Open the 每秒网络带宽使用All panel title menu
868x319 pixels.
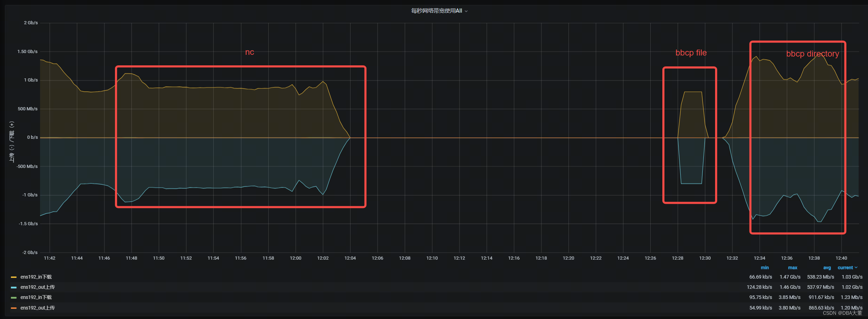[439, 11]
